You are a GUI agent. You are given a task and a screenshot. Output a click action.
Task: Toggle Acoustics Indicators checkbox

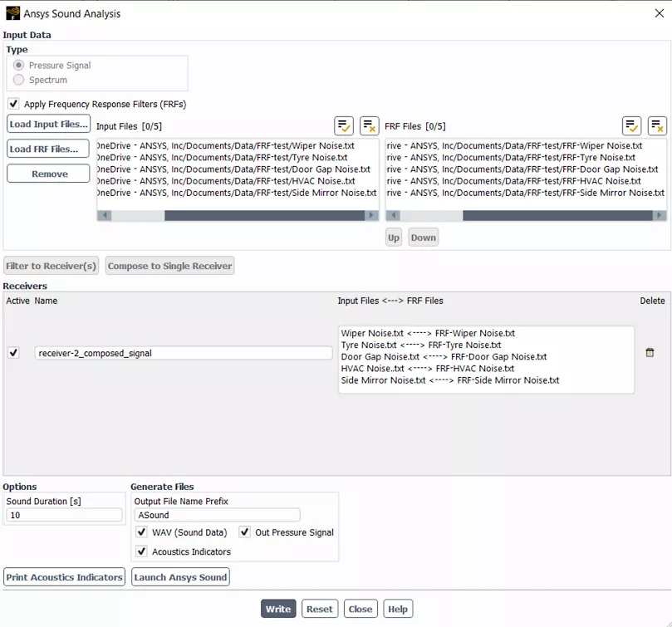point(141,551)
